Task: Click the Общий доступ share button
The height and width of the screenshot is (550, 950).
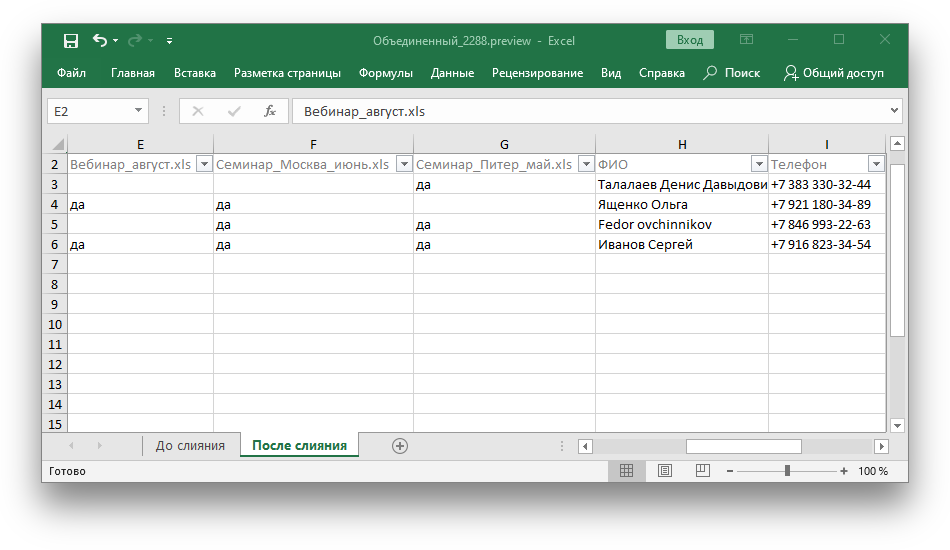Action: point(834,73)
